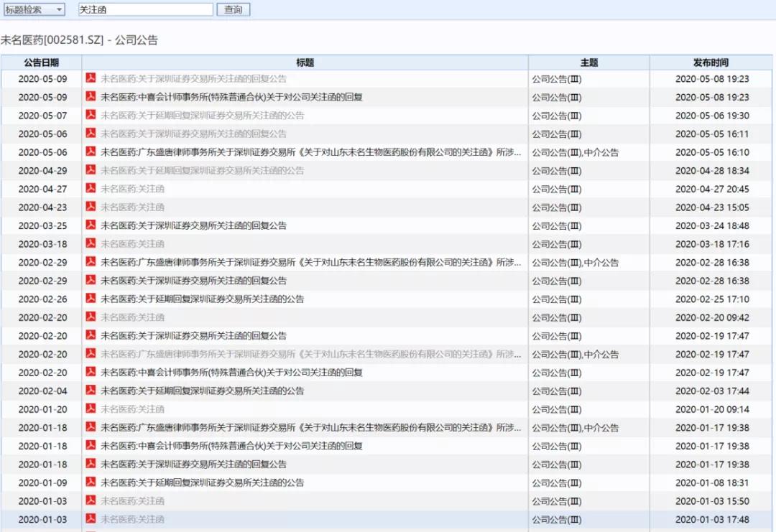This screenshot has width=776, height=532.
Task: Open the 中喜会计师事务所 title link dated 2020-05-09
Action: 231,97
